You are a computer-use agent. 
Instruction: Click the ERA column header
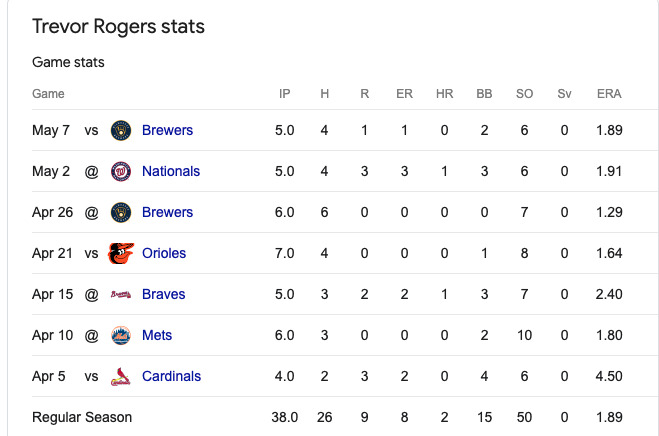coord(609,93)
